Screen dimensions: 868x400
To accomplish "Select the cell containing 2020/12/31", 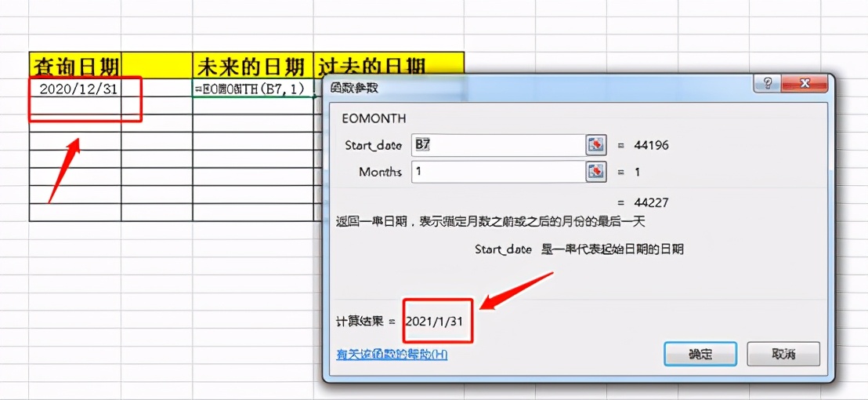I will coord(74,88).
